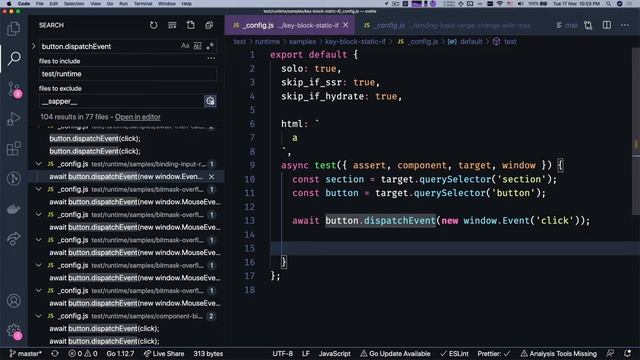Split the editor to the right
This screenshot has height=360, width=640.
tap(607, 25)
